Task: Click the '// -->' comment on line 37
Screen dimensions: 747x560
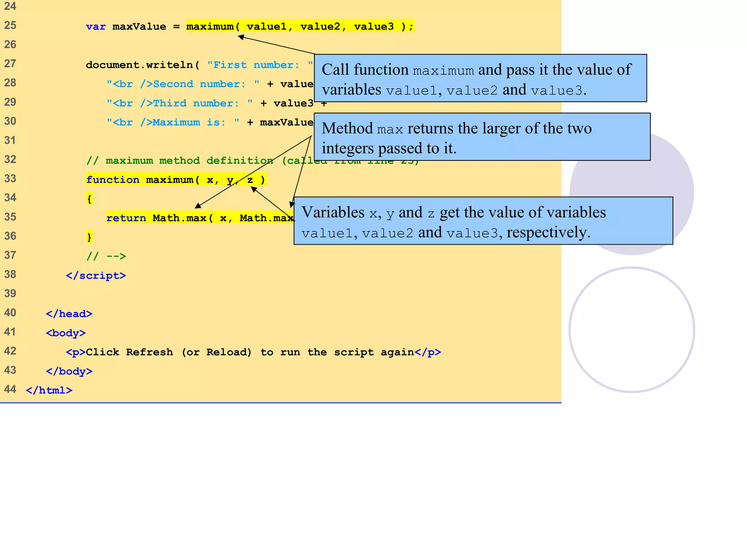Action: click(x=106, y=256)
